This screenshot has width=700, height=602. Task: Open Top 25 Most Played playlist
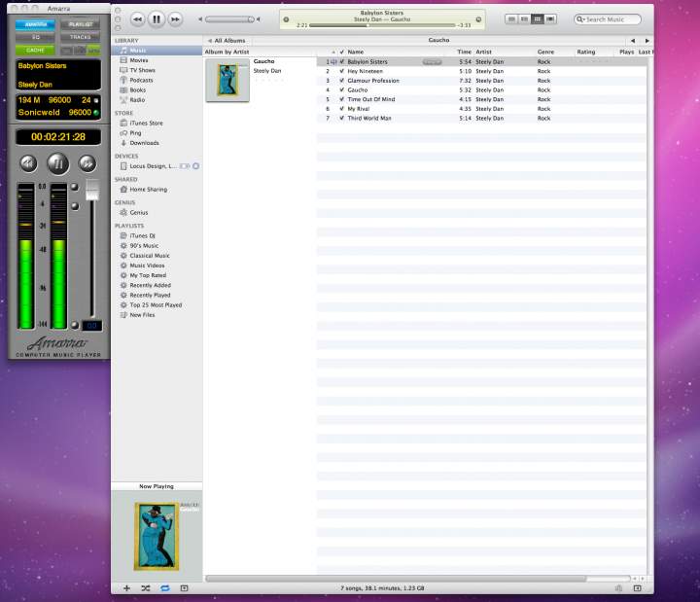[x=157, y=305]
